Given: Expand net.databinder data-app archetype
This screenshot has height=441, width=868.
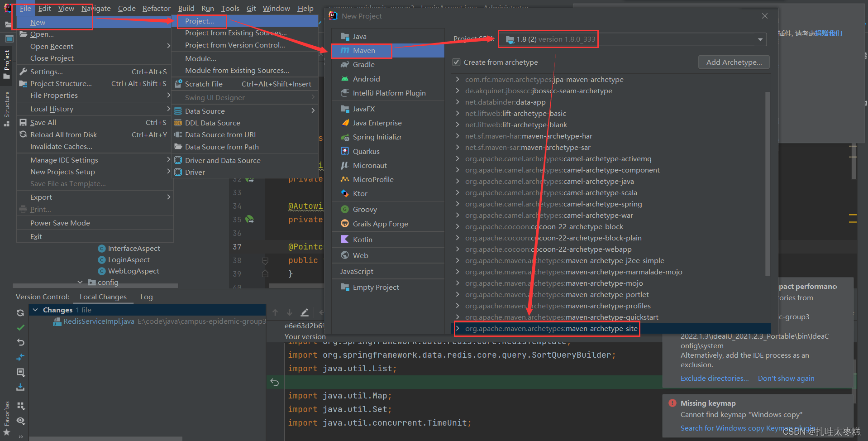Looking at the screenshot, I should point(458,102).
